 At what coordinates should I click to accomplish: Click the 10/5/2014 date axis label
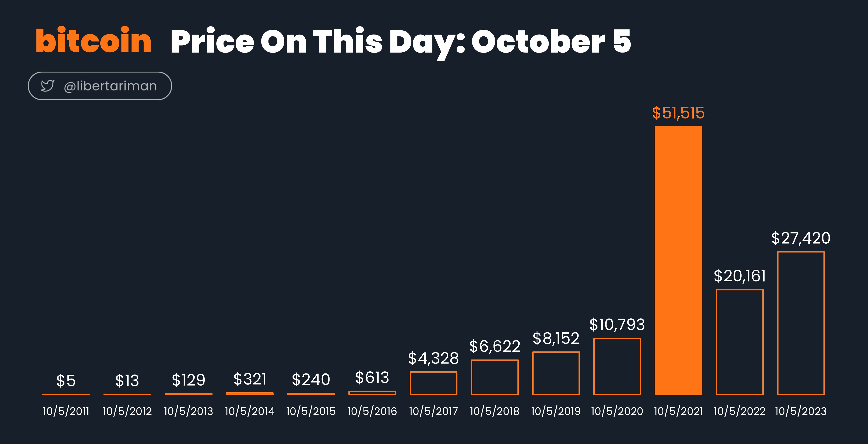pos(250,411)
